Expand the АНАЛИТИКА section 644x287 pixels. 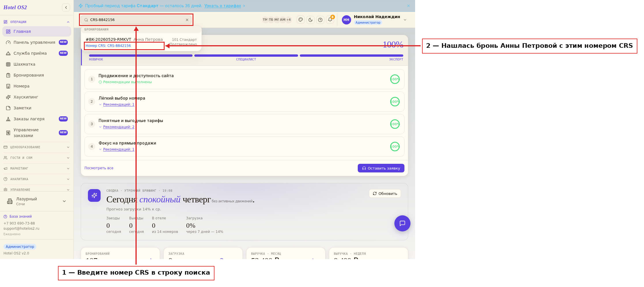(37, 179)
